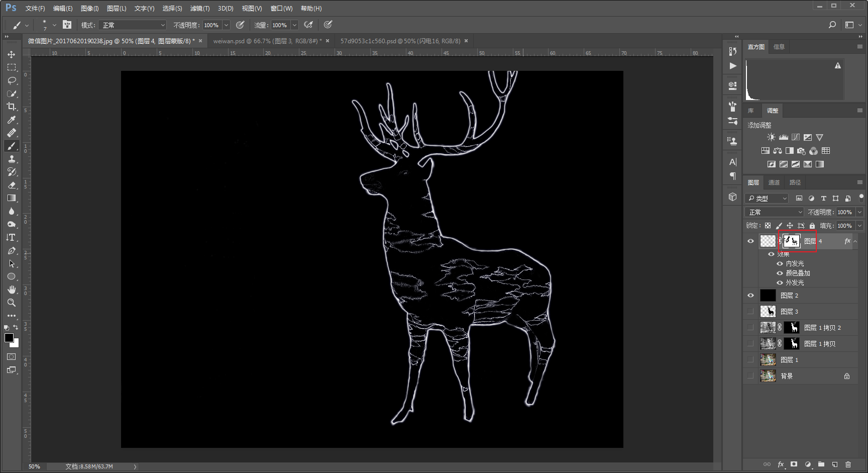The width and height of the screenshot is (868, 473).
Task: Open the brush 模式 dropdown
Action: click(x=132, y=25)
